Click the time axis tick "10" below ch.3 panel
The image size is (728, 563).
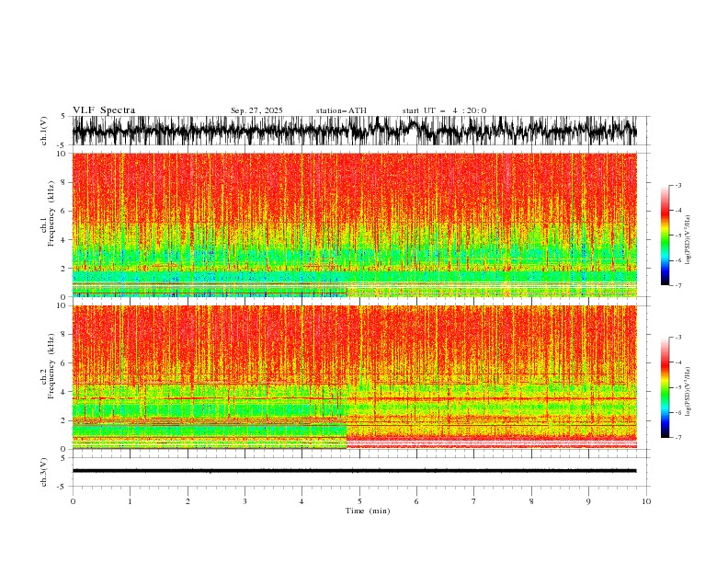[646, 501]
